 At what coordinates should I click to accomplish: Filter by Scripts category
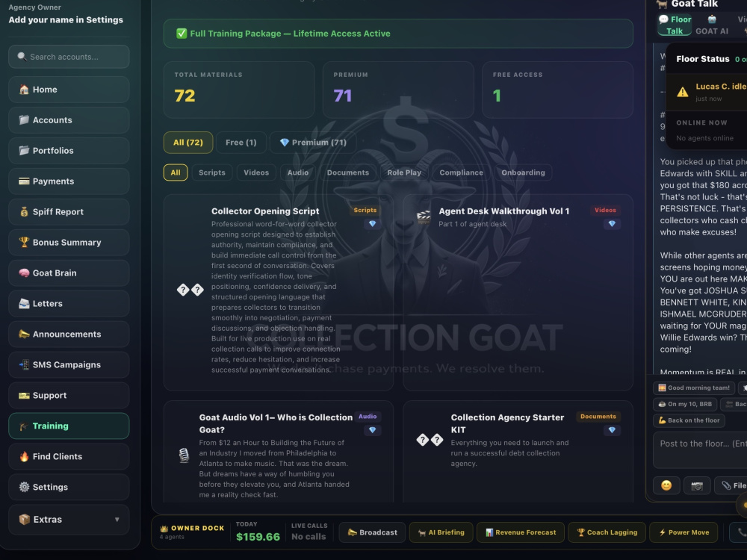(x=212, y=172)
